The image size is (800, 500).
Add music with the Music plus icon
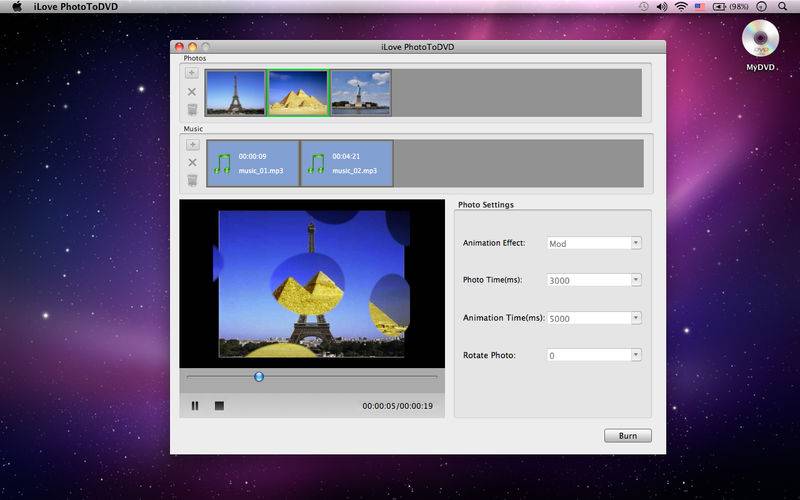tap(192, 145)
